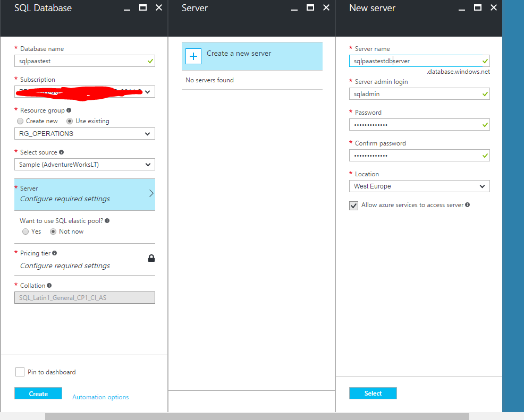The image size is (524, 420).
Task: Uncheck Allow azure services to access server
Action: [353, 205]
